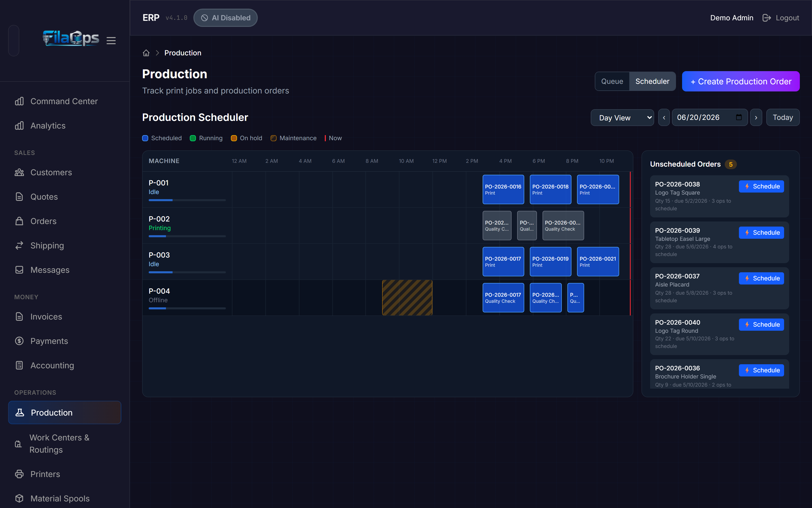Click the home breadcrumb icon

pyautogui.click(x=146, y=53)
